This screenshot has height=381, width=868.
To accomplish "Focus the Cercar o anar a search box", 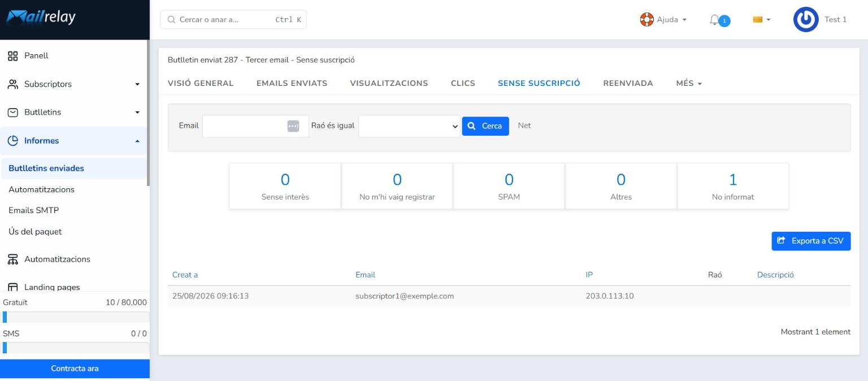I will click(x=233, y=20).
